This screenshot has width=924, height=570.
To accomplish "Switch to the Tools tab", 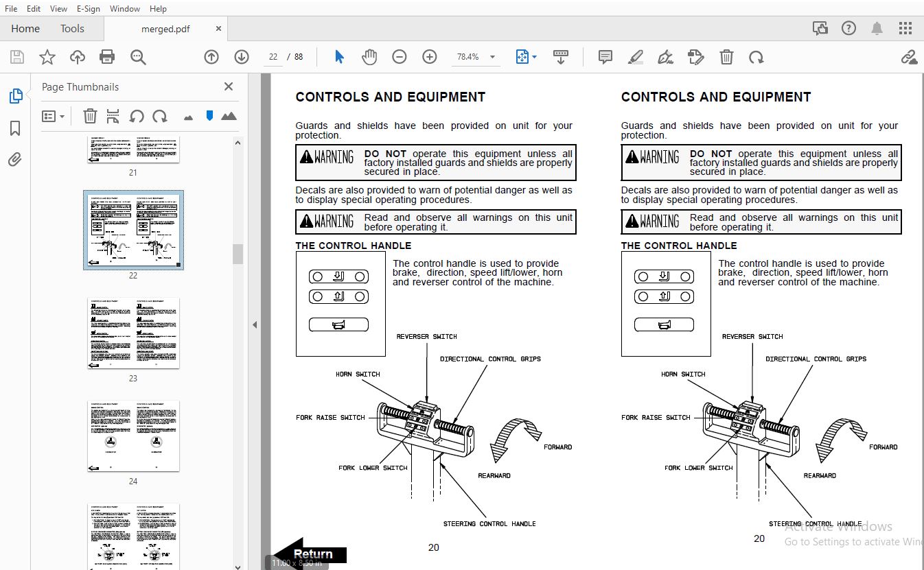I will coord(72,29).
